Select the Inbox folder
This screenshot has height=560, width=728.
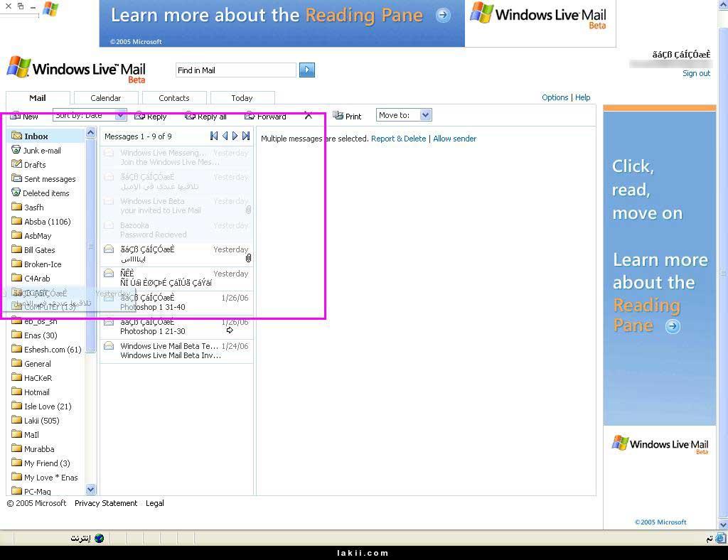tap(30, 136)
